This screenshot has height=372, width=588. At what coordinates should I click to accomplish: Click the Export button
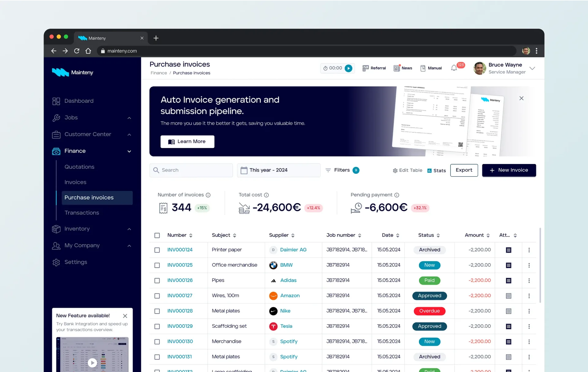click(464, 170)
